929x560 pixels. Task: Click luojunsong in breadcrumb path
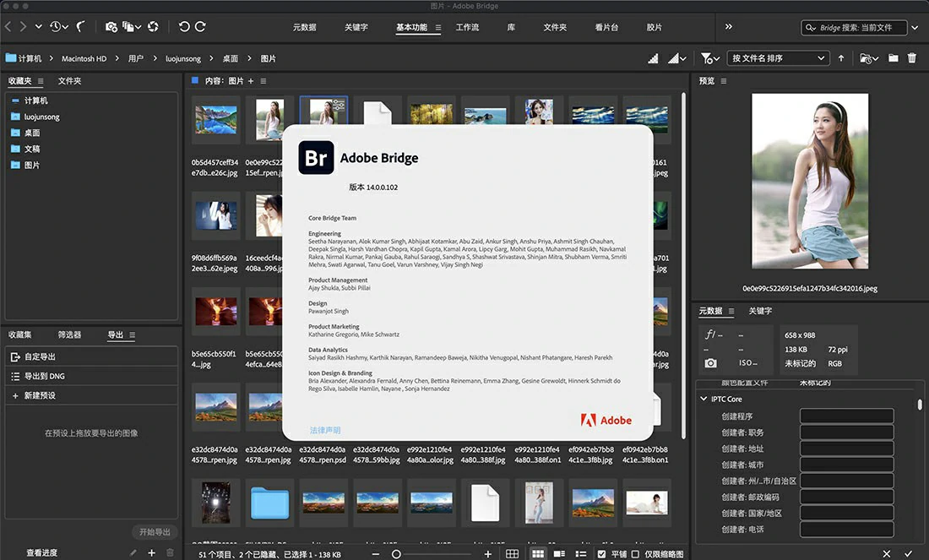[183, 58]
